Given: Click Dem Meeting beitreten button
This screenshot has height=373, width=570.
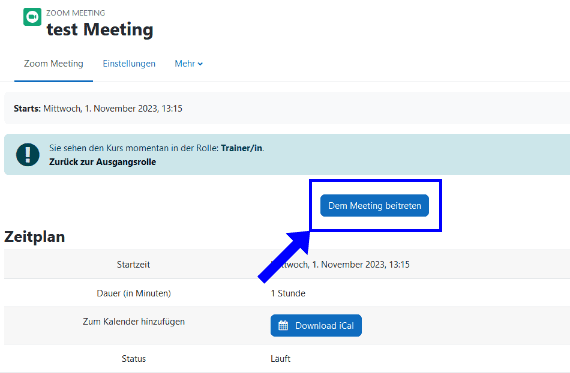Looking at the screenshot, I should pos(374,206).
